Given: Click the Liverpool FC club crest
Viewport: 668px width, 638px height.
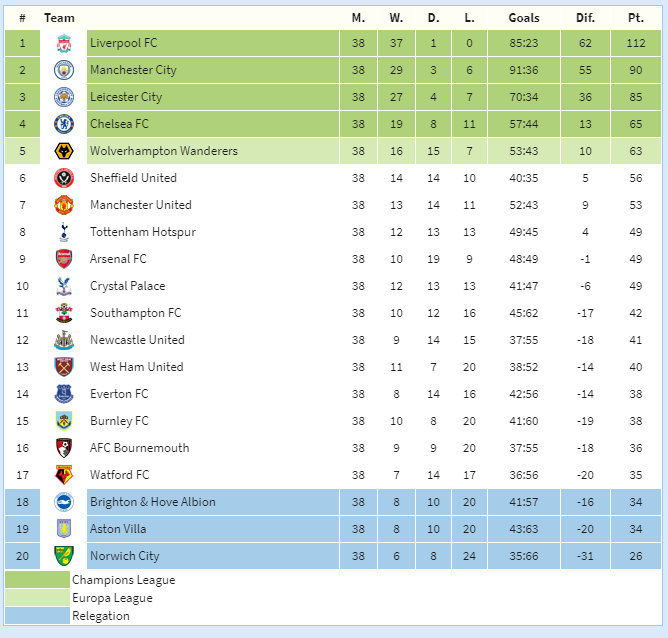Looking at the screenshot, I should (64, 43).
